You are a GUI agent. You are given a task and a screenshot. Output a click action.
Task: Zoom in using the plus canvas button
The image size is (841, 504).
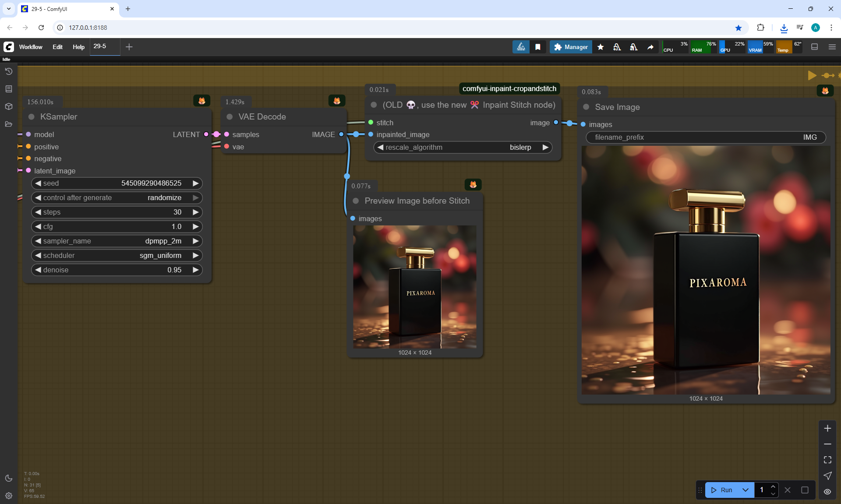[827, 428]
